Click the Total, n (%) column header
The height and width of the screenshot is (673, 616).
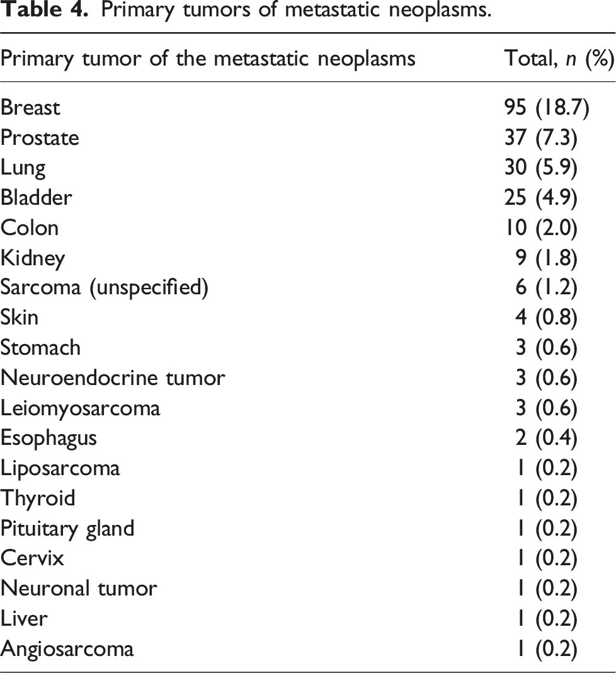559,59
